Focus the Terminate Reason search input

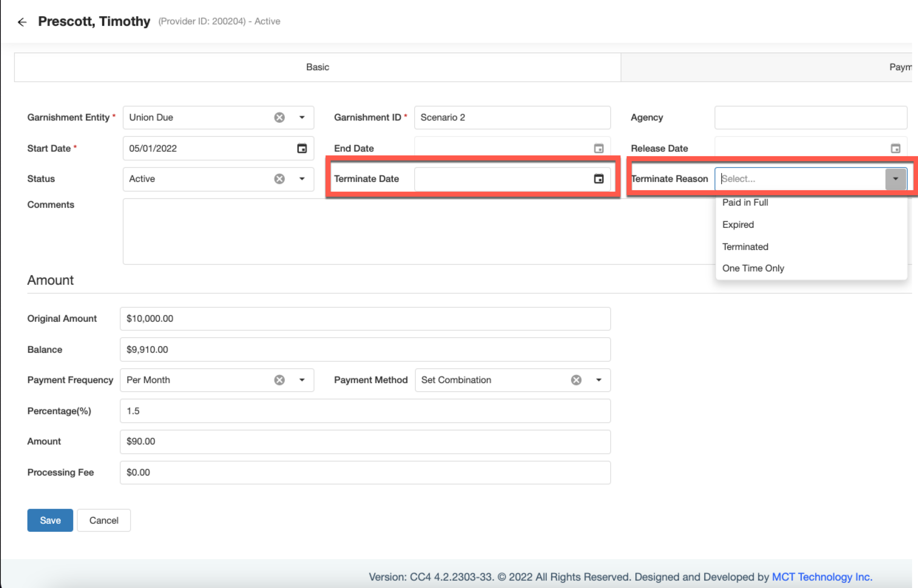tap(800, 179)
